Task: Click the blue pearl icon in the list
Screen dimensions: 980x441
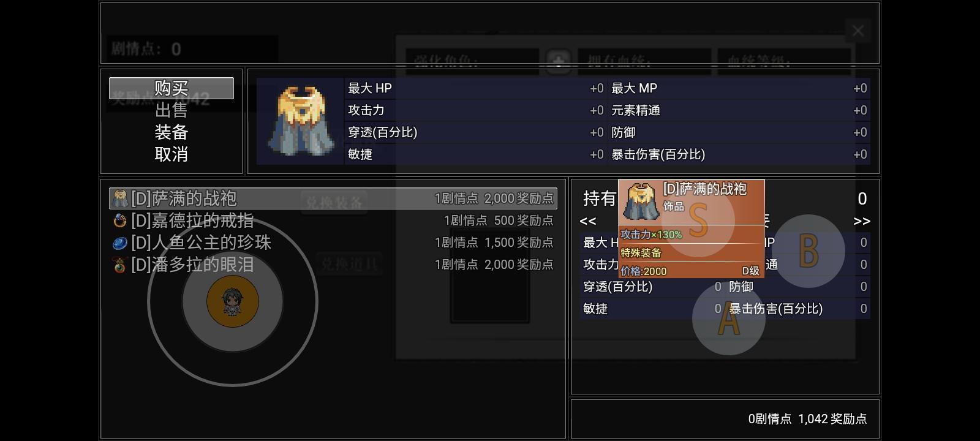Action: coord(120,243)
